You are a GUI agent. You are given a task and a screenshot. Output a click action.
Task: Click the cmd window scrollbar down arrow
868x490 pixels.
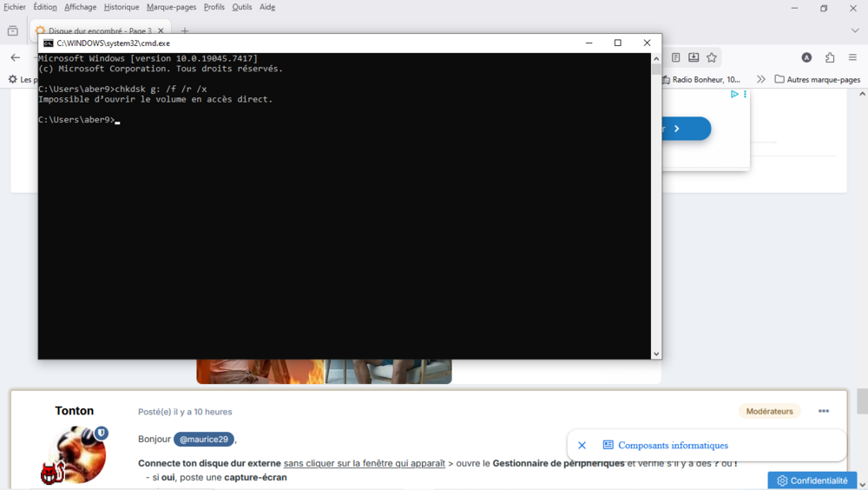tap(656, 354)
